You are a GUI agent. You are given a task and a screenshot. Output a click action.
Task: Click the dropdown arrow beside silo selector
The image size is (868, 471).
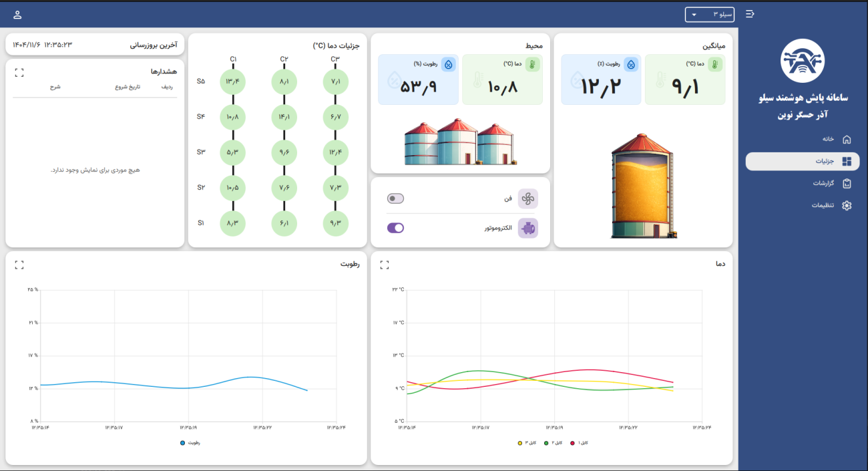tap(694, 15)
